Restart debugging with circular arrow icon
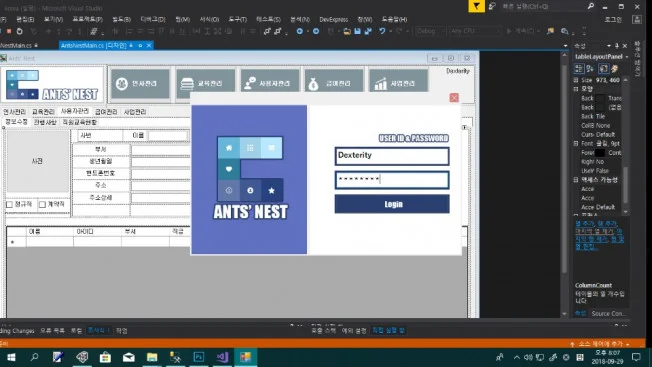The height and width of the screenshot is (367, 652). coord(19,31)
